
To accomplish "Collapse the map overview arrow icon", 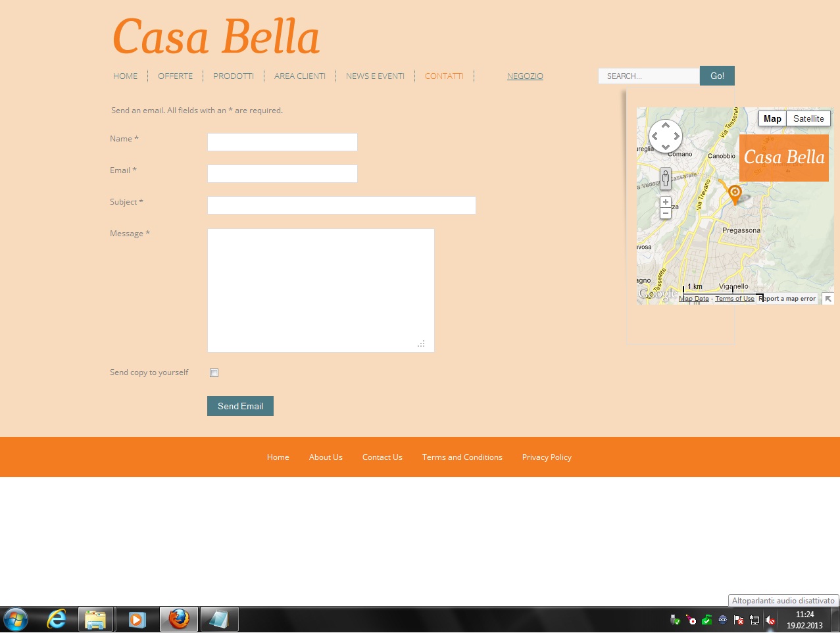I will click(x=828, y=299).
